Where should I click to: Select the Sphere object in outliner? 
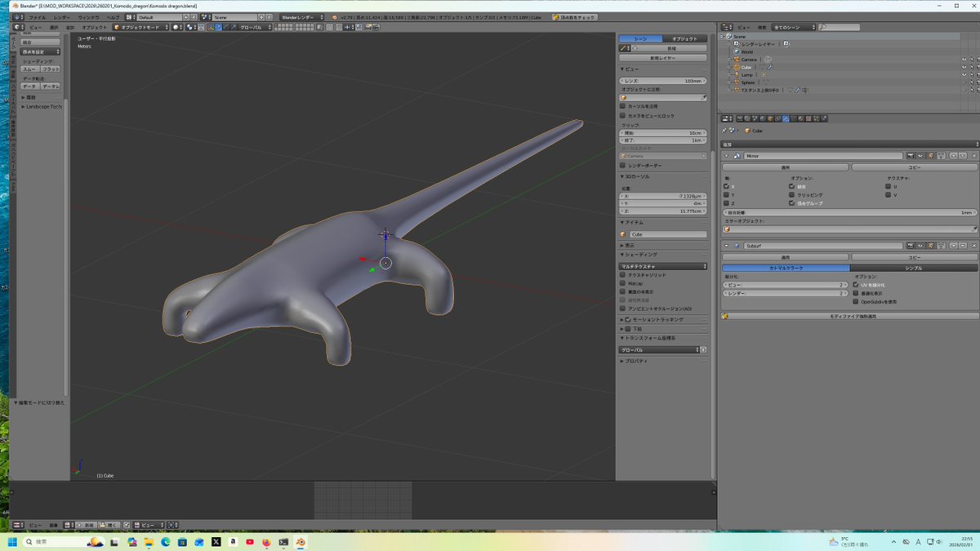[747, 82]
